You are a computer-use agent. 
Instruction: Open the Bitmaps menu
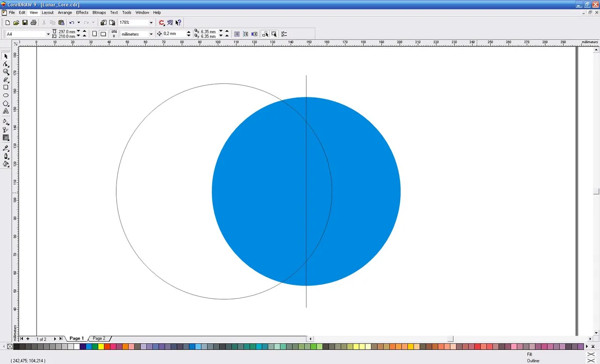pos(99,13)
